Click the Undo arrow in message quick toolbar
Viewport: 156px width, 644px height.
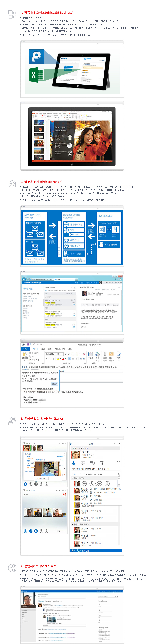pos(31,344)
